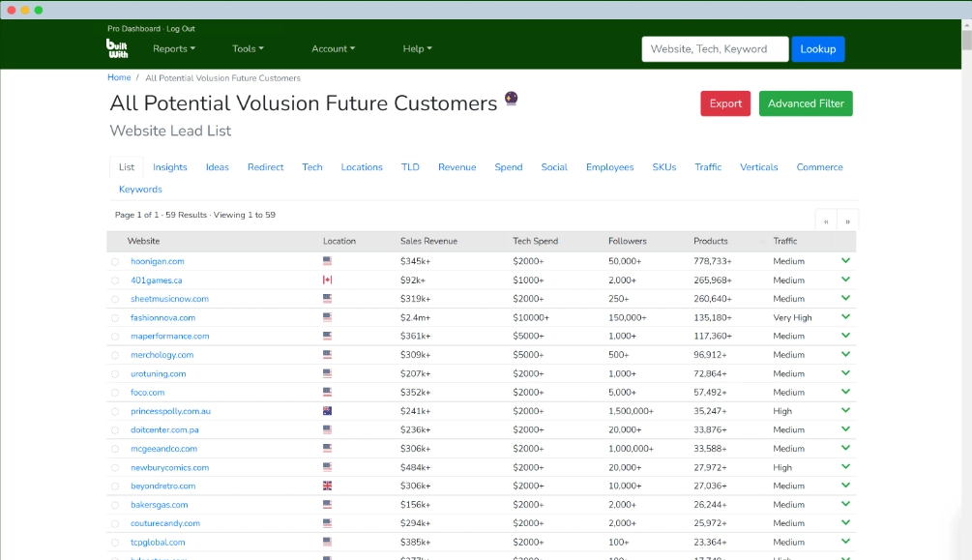Expand the hoonigan.com row chevron
The height and width of the screenshot is (560, 972).
[x=845, y=260]
